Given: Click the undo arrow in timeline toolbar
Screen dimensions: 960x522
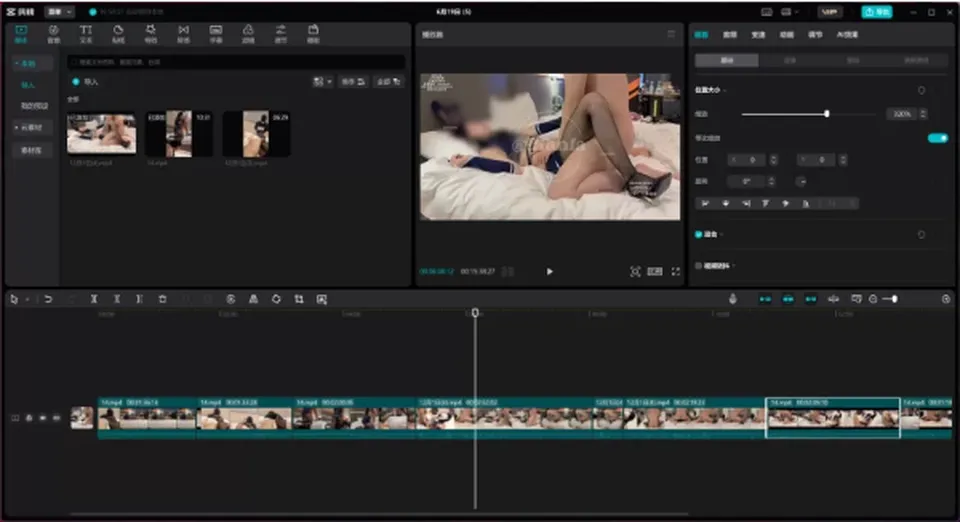Looking at the screenshot, I should tap(48, 299).
